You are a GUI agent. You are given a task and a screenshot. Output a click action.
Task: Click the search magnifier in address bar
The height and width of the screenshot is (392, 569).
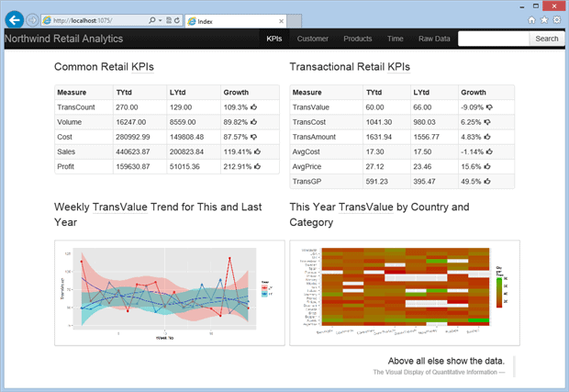152,20
